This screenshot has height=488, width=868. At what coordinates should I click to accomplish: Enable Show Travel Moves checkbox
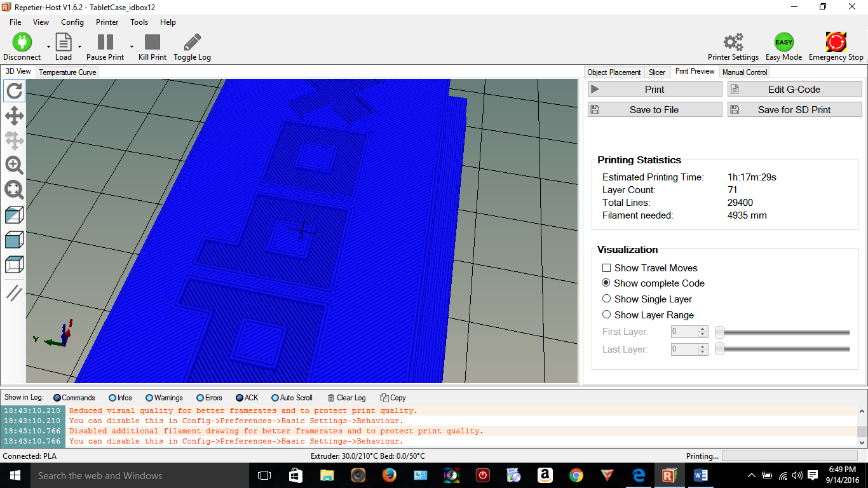coord(606,268)
